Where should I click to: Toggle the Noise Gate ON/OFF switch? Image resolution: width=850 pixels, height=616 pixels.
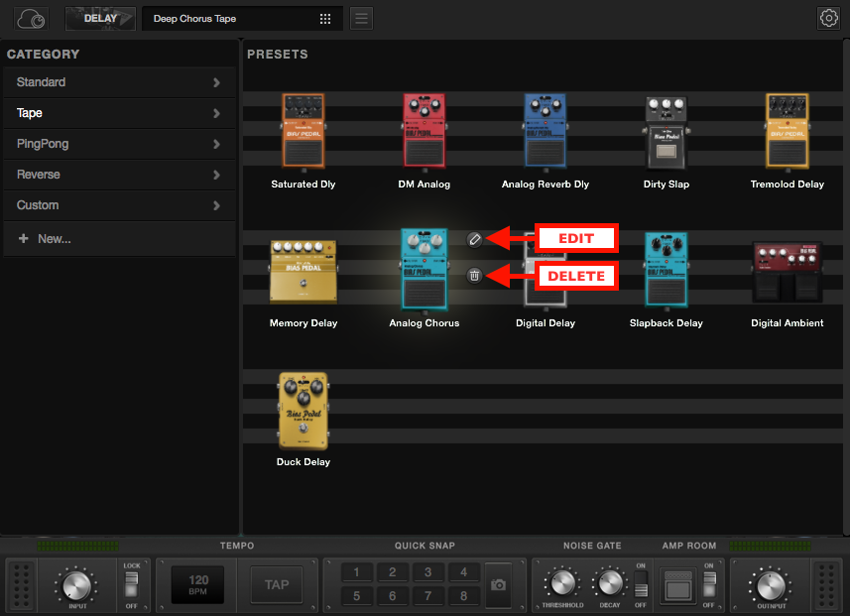click(x=641, y=584)
